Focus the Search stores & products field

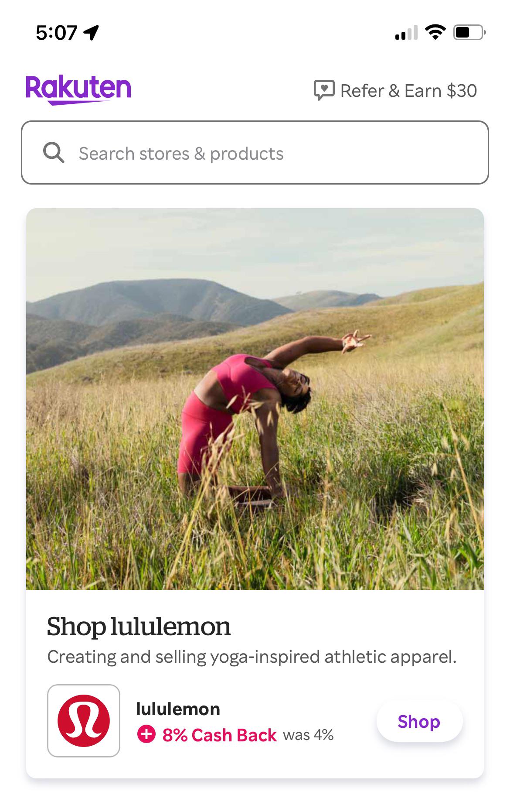coord(255,153)
